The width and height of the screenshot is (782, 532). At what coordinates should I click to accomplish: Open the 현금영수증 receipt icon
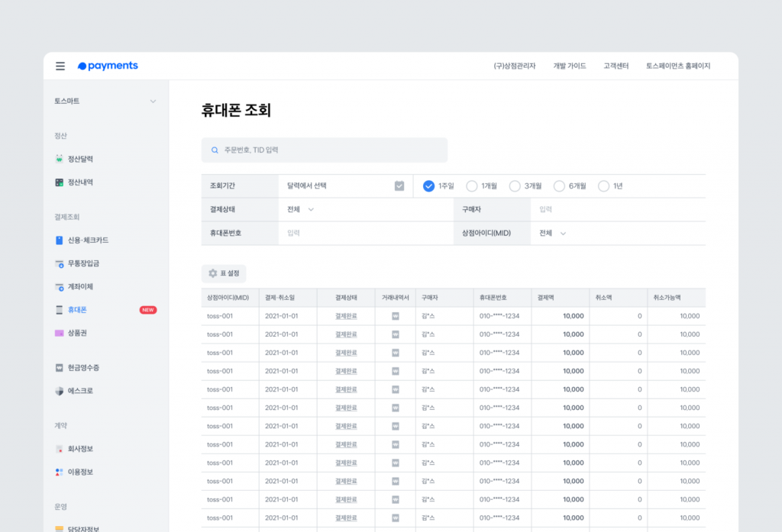(60, 367)
